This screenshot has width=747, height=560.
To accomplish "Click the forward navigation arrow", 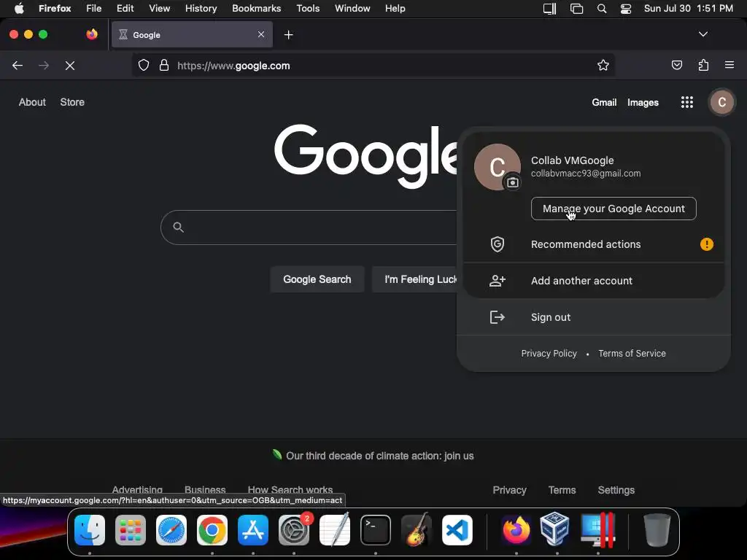I will click(x=43, y=66).
